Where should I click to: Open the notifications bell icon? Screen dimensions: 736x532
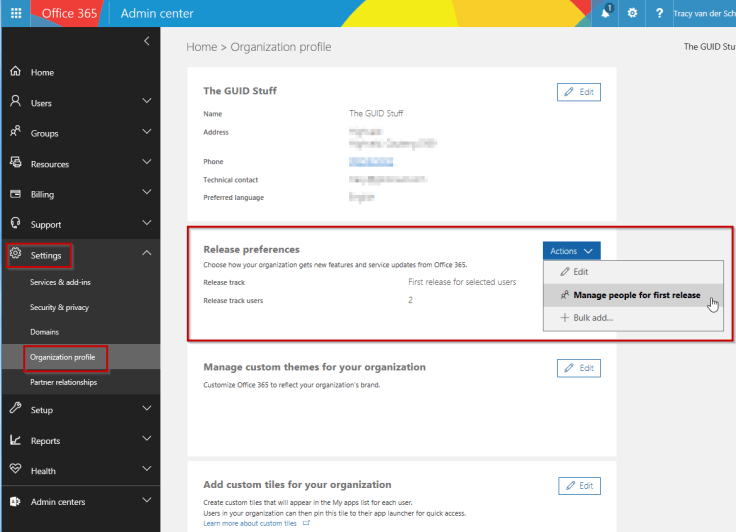607,13
